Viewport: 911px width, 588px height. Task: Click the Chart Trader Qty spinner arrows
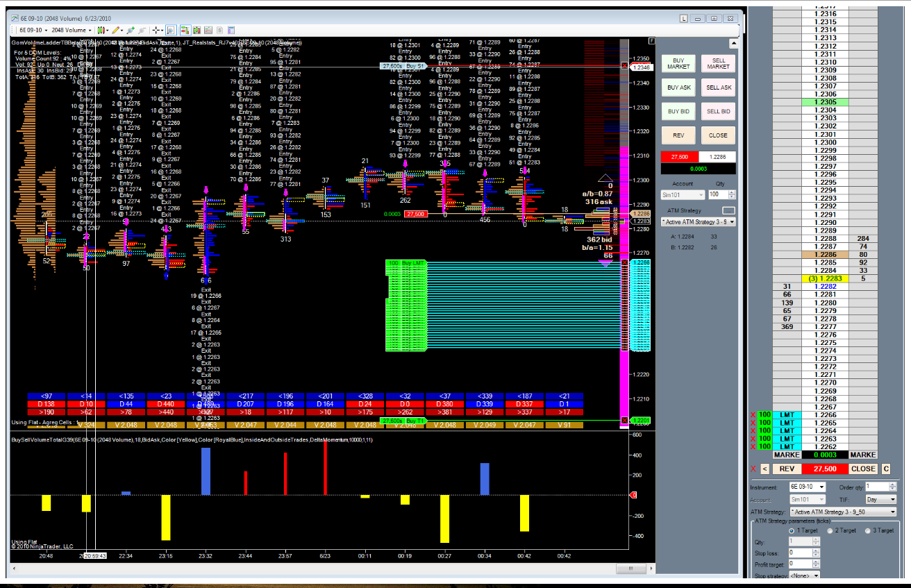click(732, 195)
